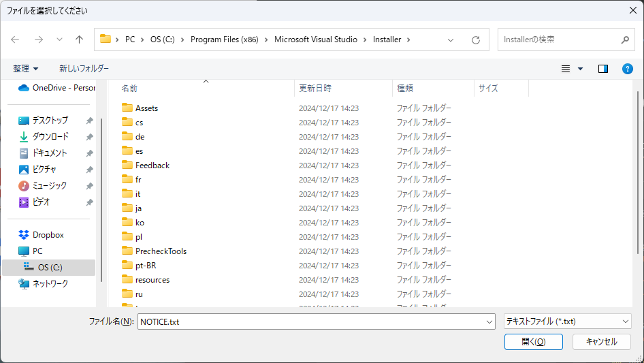Select PC in the navigation sidebar

37,251
